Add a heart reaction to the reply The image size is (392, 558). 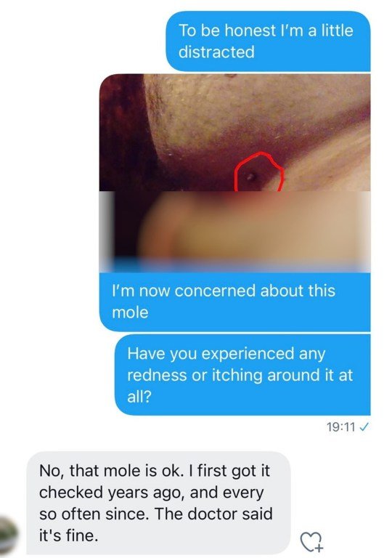(x=311, y=541)
